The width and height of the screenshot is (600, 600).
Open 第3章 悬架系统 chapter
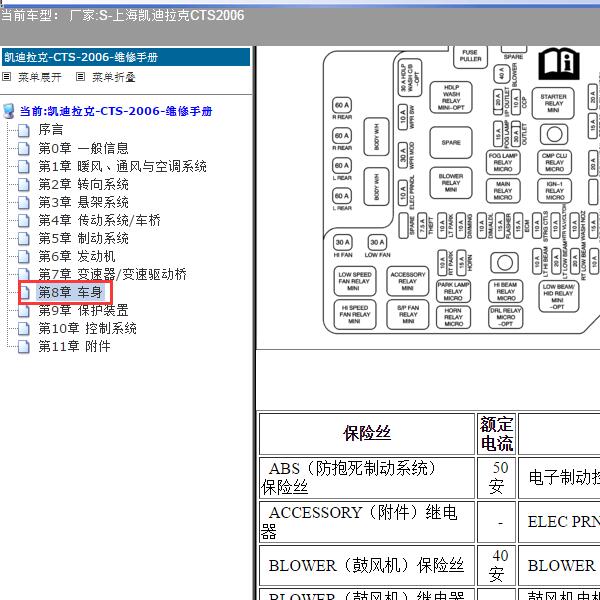pyautogui.click(x=83, y=202)
